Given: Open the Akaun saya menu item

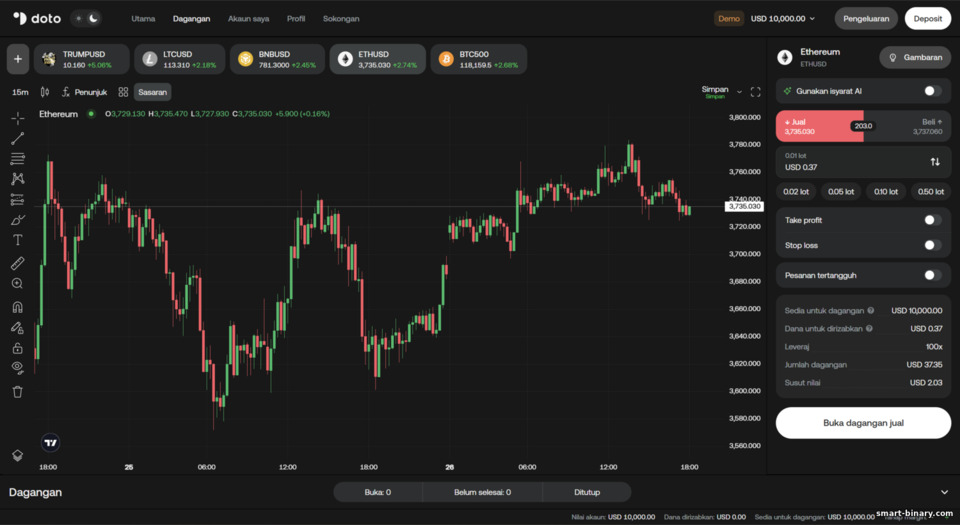Looking at the screenshot, I should (249, 18).
